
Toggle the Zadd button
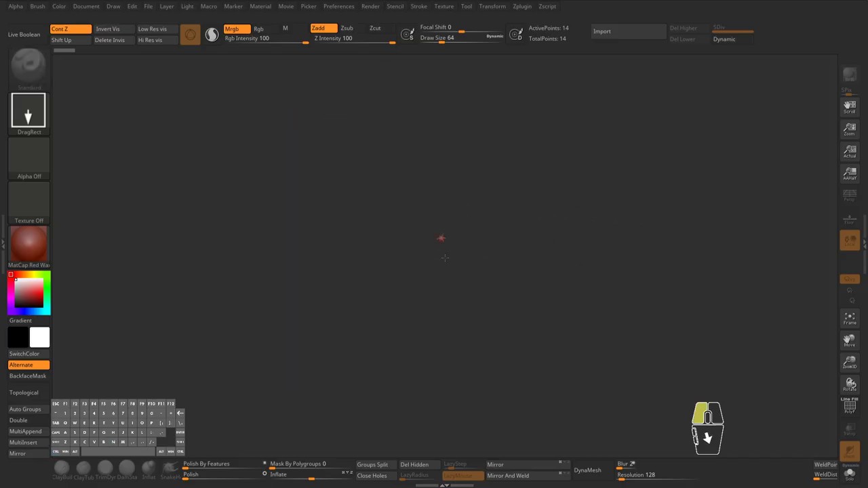(x=323, y=28)
